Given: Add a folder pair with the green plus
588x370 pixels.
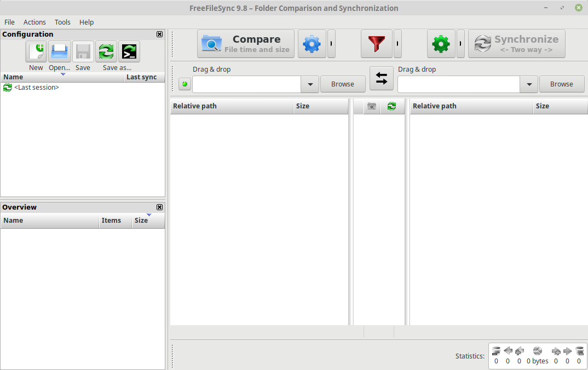Looking at the screenshot, I should pos(185,84).
